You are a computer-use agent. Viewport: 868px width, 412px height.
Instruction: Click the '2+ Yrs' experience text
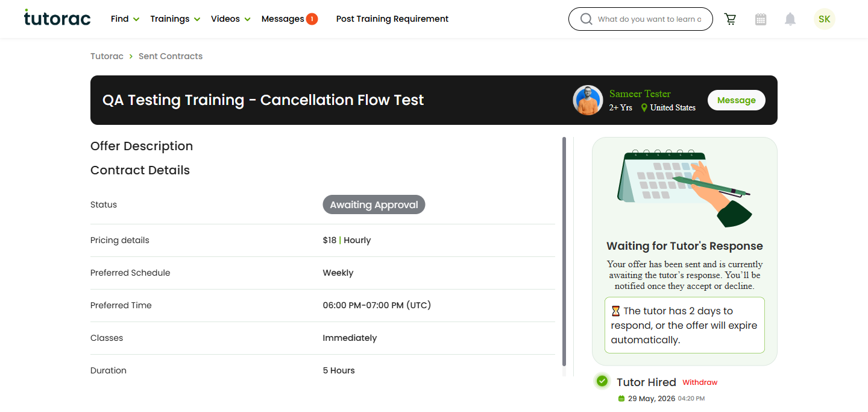[x=621, y=107]
